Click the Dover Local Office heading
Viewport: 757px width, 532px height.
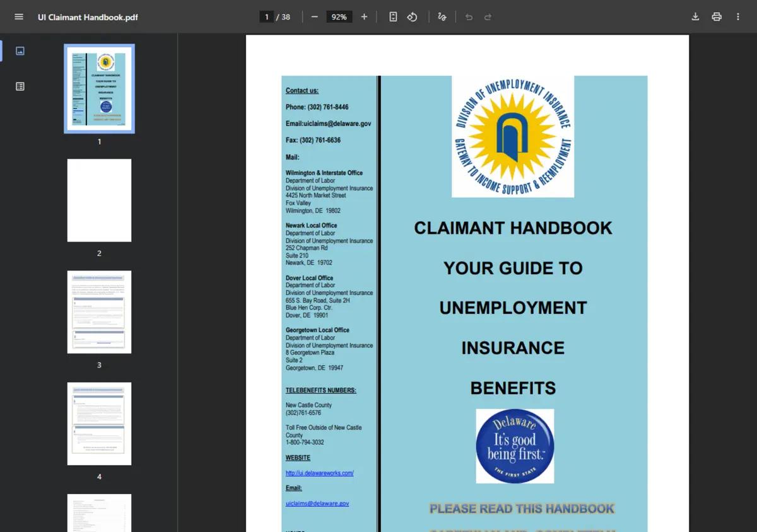point(310,278)
